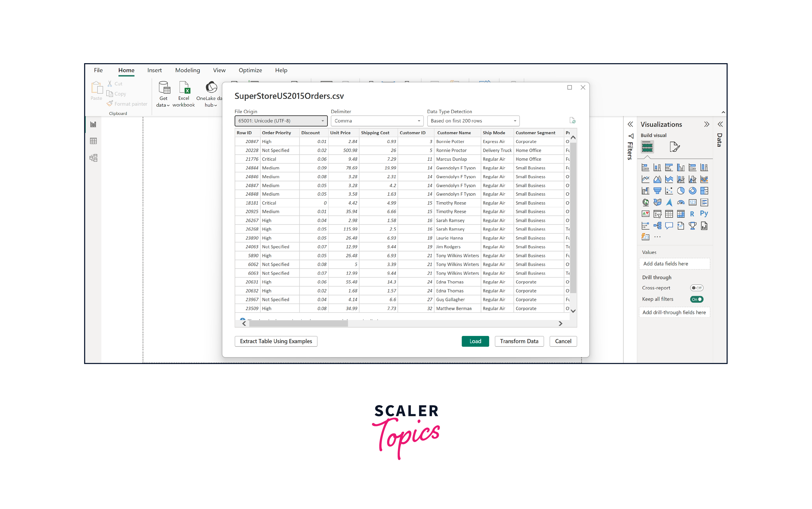Click the Format painter tool

point(127,104)
